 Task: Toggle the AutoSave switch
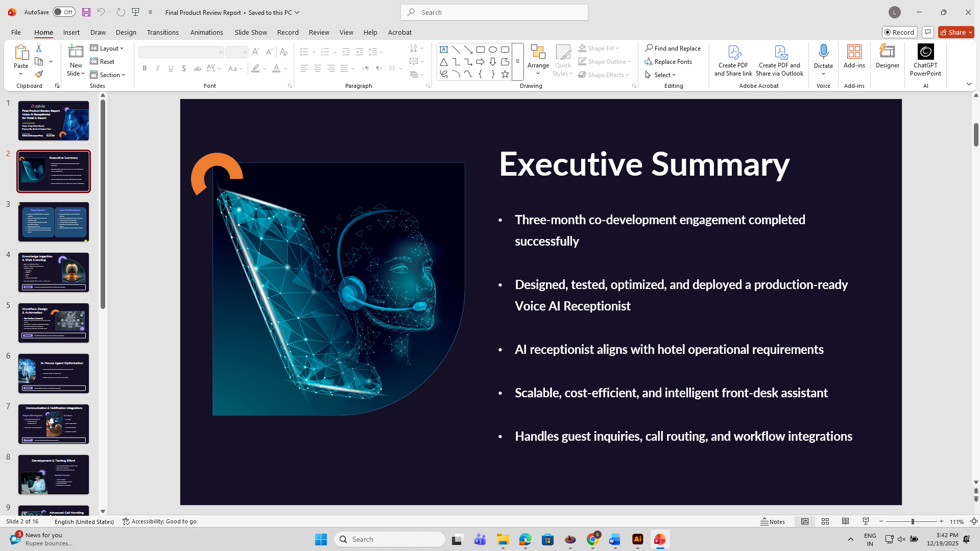(x=64, y=12)
